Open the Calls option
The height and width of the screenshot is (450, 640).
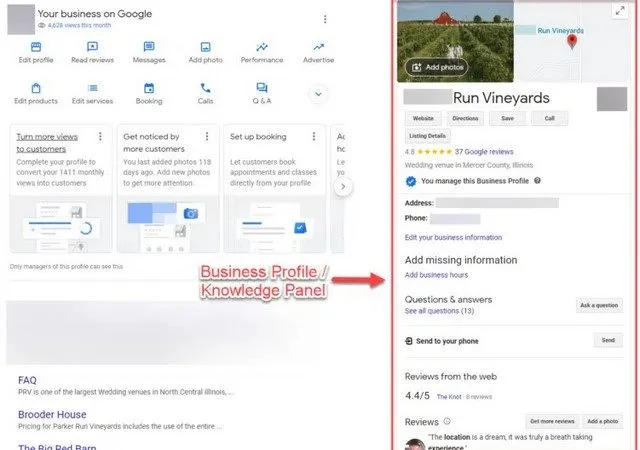click(205, 94)
